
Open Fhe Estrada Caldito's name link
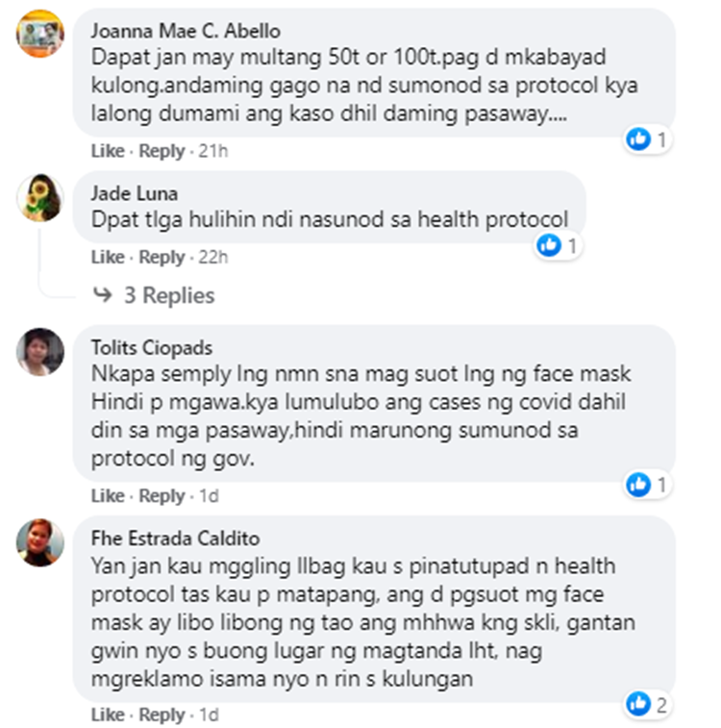pyautogui.click(x=175, y=539)
